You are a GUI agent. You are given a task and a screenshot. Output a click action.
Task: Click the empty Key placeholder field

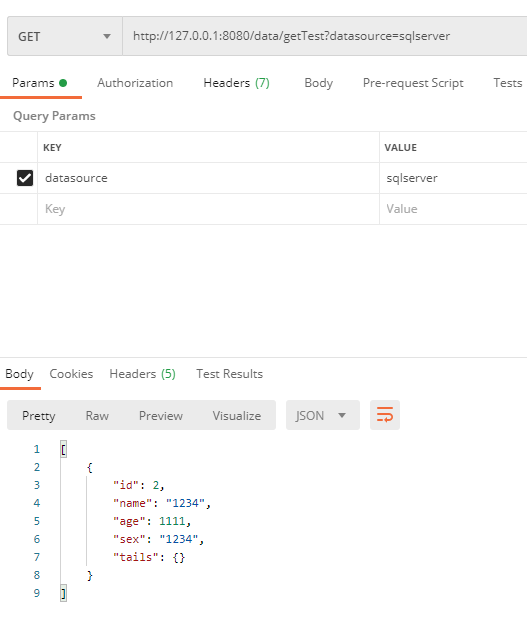click(208, 209)
